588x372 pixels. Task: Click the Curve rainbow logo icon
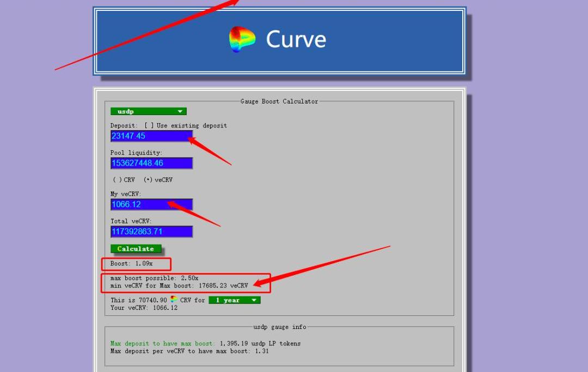[x=242, y=39]
